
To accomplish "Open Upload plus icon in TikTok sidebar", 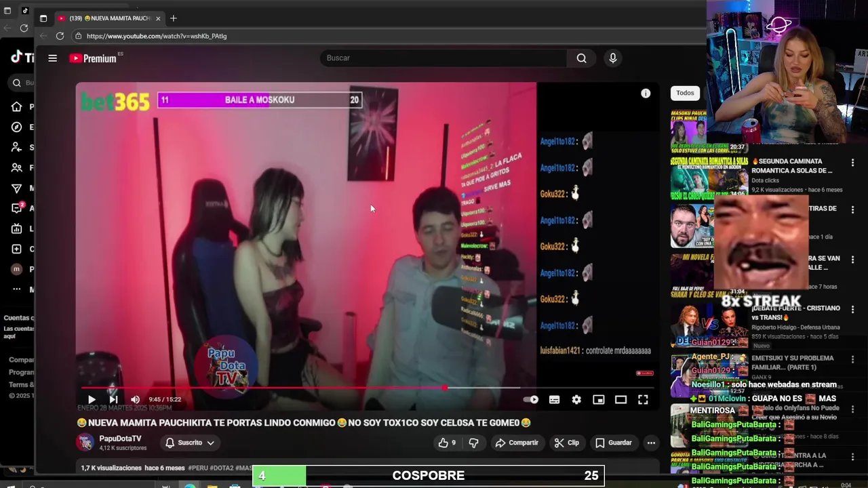I will pos(16,249).
